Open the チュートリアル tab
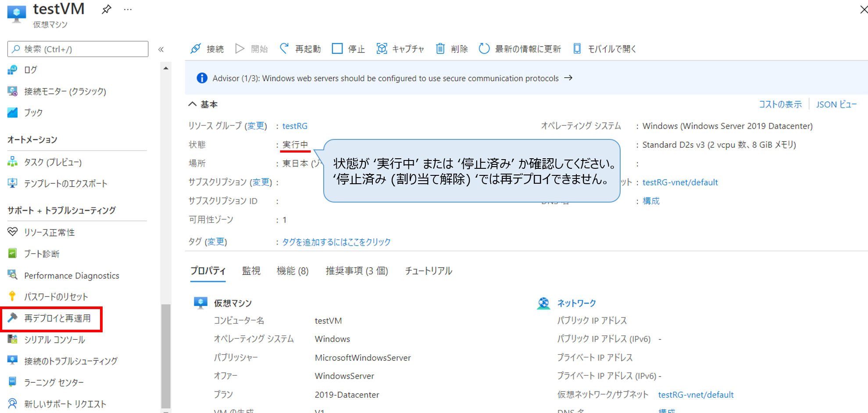This screenshot has width=868, height=413. [429, 271]
